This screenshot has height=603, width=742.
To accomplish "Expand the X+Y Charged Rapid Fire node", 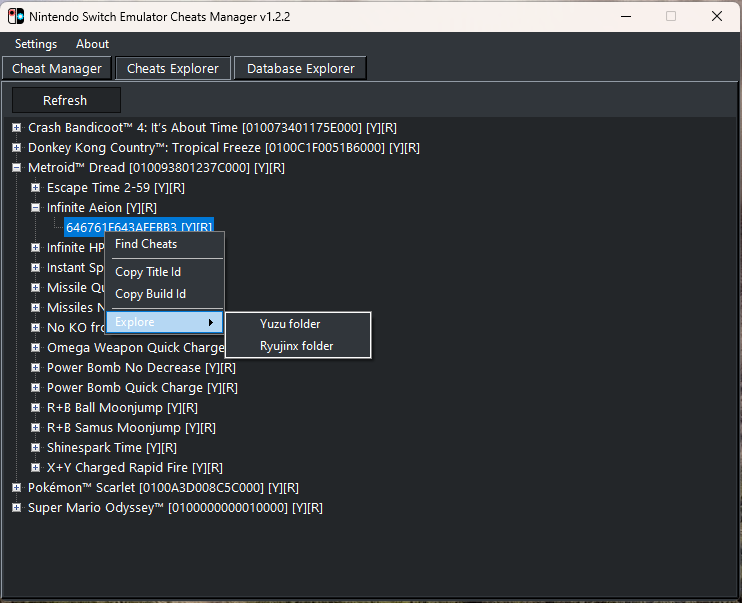I will (x=35, y=468).
